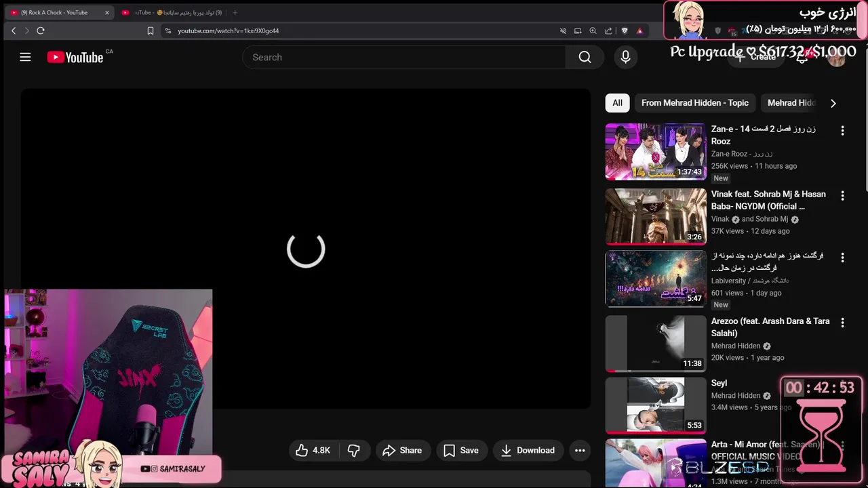Like the video with 4.8K likes

coord(313,450)
